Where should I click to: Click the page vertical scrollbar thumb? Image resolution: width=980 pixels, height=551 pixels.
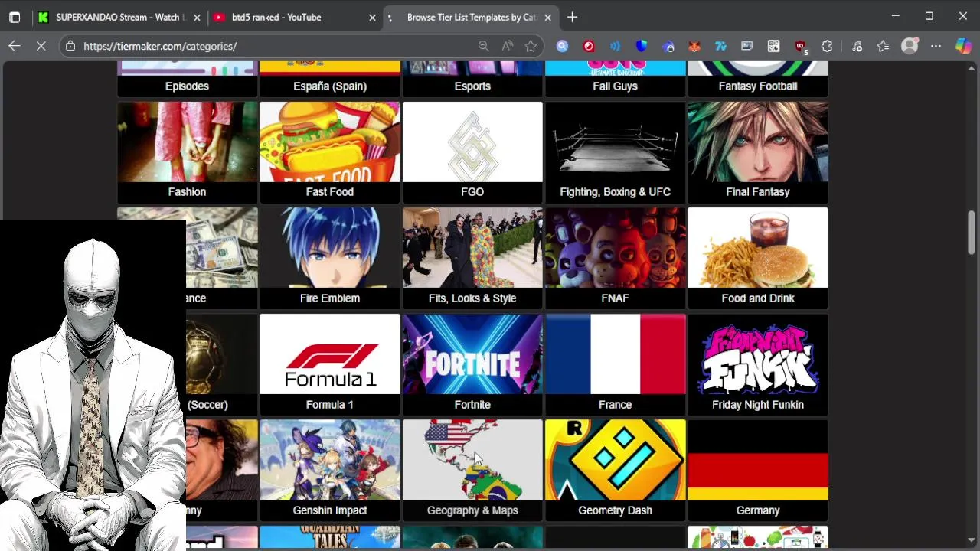[972, 233]
